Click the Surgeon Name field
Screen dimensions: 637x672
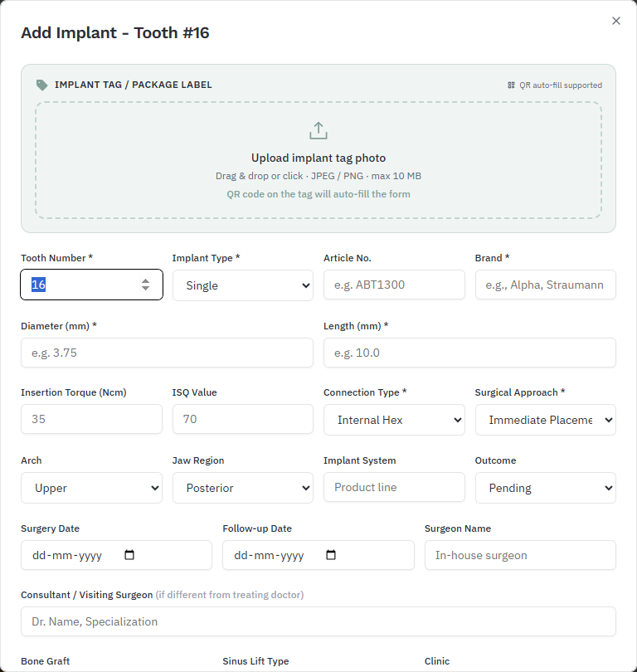(x=520, y=555)
